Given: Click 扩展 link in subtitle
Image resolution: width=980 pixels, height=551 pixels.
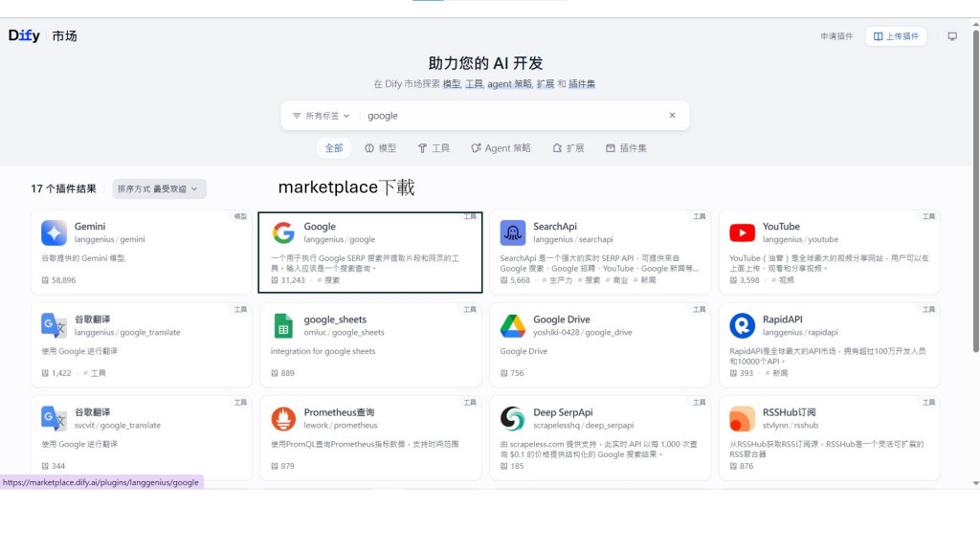Looking at the screenshot, I should click(x=545, y=84).
